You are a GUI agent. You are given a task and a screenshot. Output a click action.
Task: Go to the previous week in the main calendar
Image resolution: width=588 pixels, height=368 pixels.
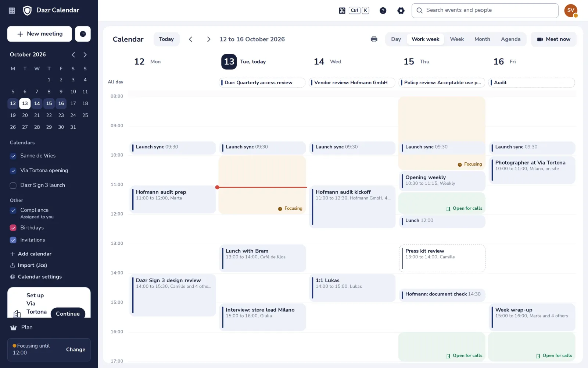[190, 39]
